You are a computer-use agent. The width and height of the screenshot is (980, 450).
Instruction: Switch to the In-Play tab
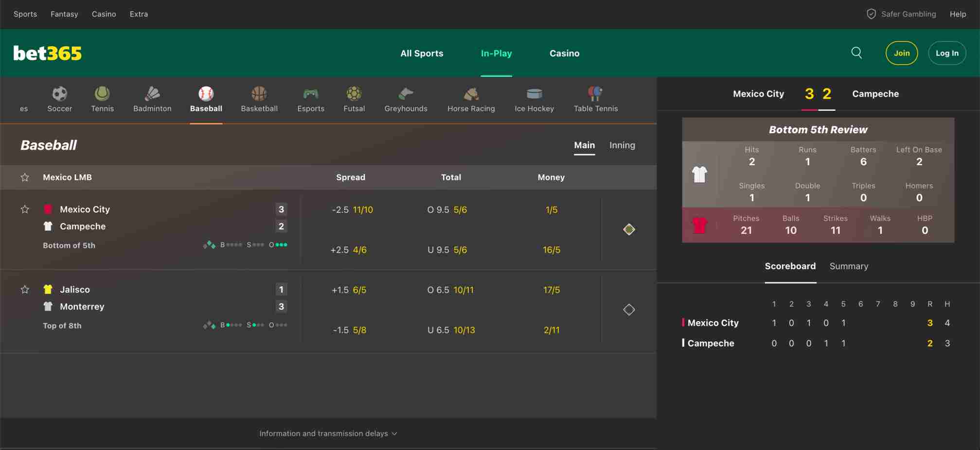496,53
